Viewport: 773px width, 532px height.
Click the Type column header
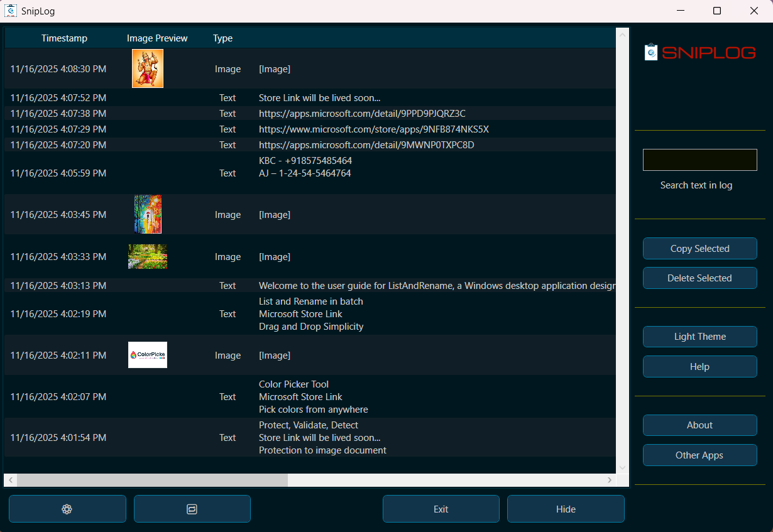(222, 38)
